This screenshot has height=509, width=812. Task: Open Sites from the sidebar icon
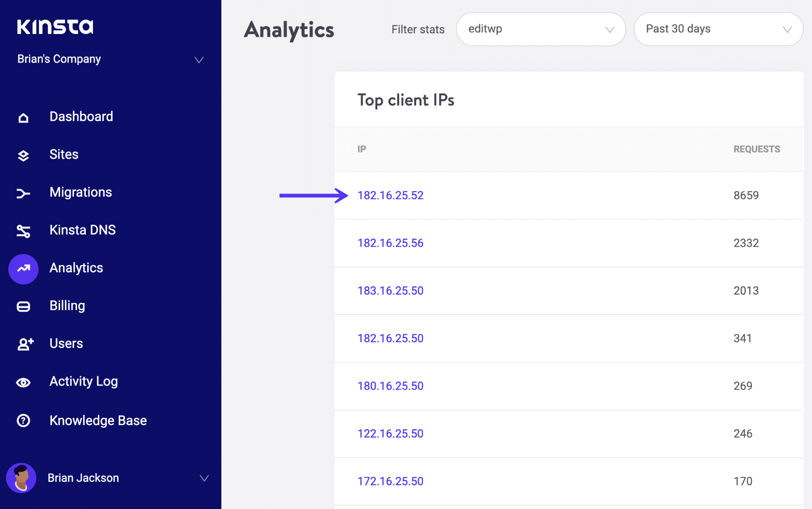click(x=23, y=155)
